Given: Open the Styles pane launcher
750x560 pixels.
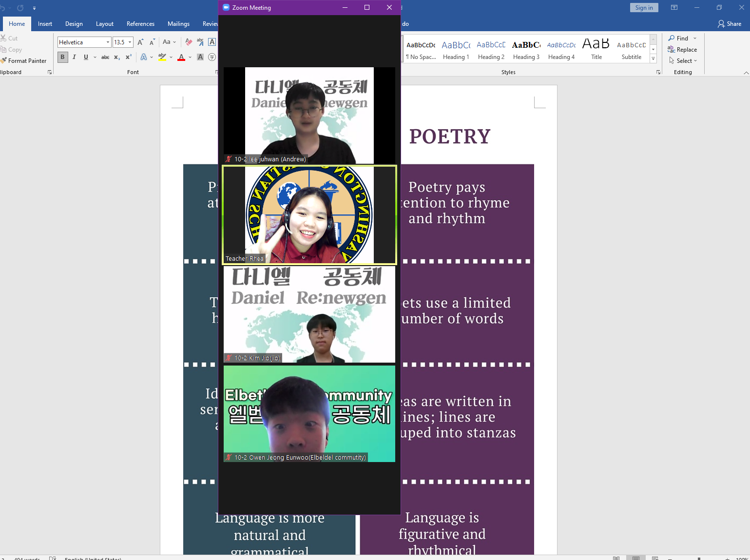Looking at the screenshot, I should point(658,72).
